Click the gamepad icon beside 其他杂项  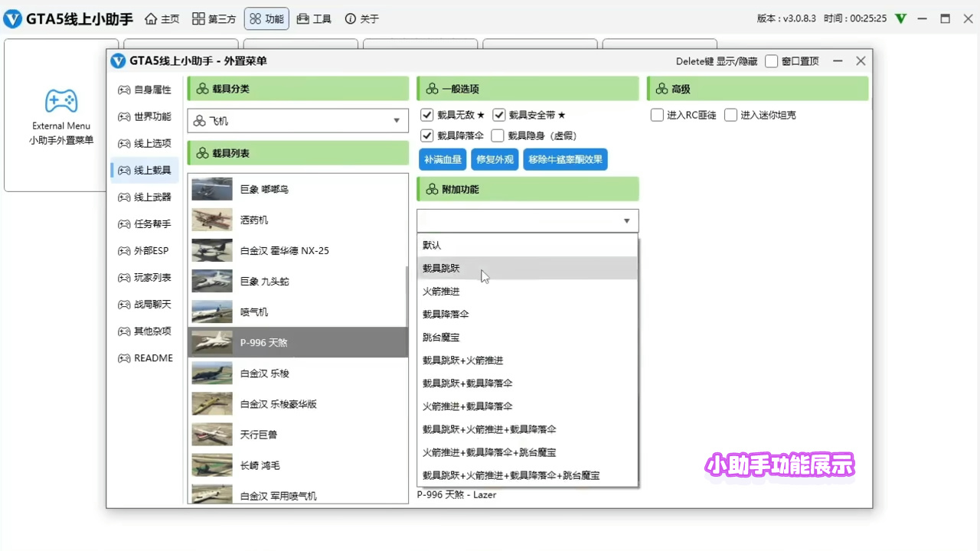[x=124, y=331]
